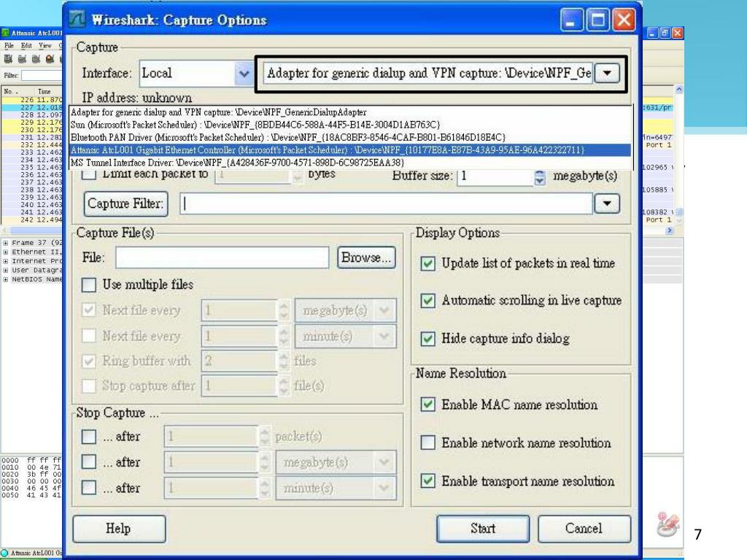Click the start capture icon in main Wireshark toolbar
Screen dimensions: 747x560
coord(36,59)
